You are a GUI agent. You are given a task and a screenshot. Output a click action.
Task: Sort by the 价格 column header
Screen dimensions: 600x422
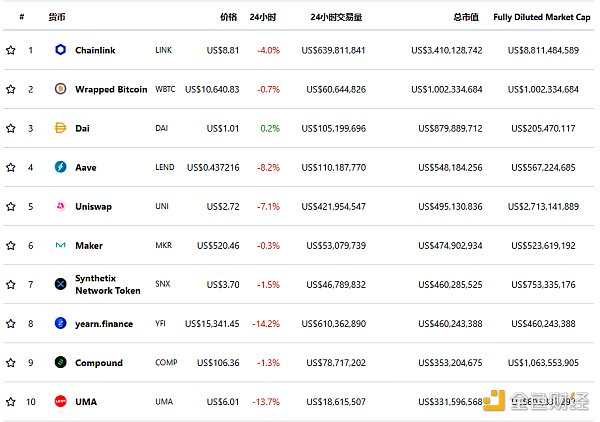[228, 17]
